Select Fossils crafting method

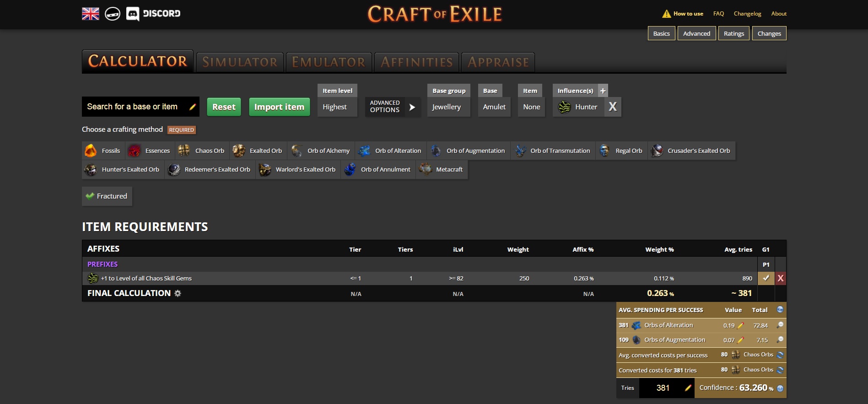click(103, 151)
